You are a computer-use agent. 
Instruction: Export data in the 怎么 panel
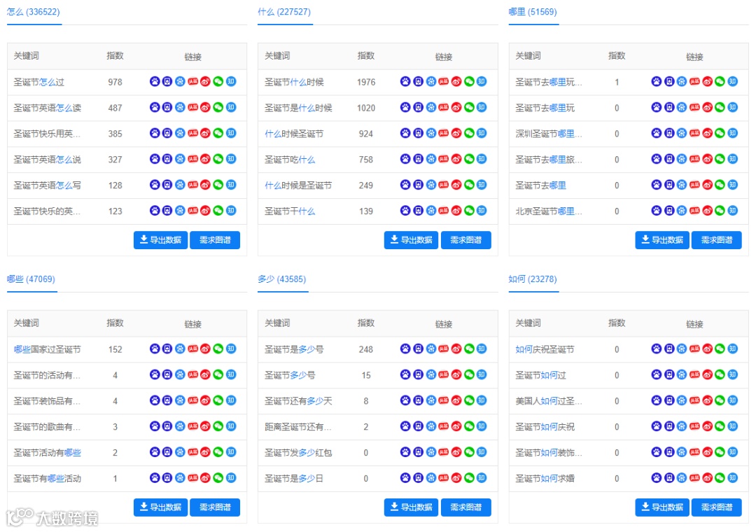[x=160, y=239]
